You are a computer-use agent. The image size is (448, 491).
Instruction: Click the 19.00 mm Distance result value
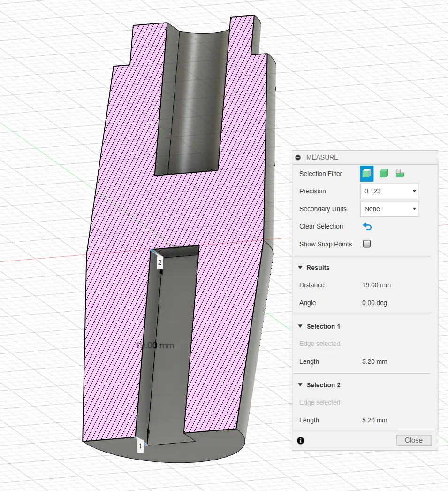(376, 285)
